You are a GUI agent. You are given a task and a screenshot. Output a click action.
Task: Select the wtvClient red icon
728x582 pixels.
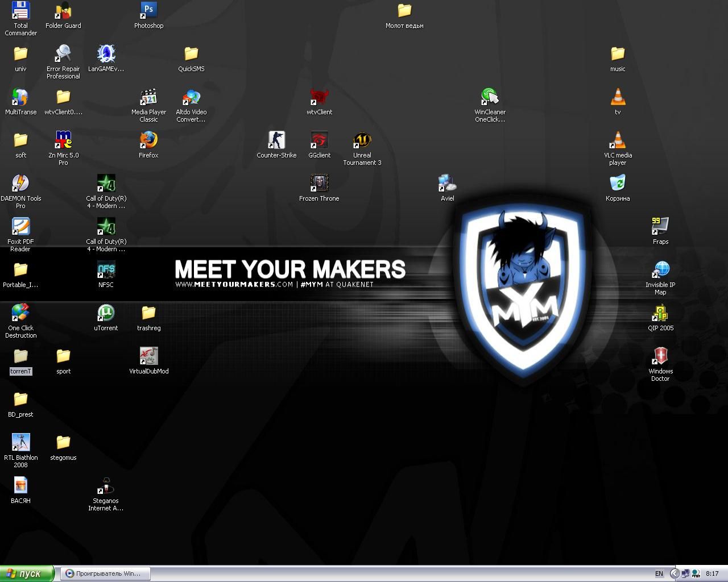click(x=319, y=97)
